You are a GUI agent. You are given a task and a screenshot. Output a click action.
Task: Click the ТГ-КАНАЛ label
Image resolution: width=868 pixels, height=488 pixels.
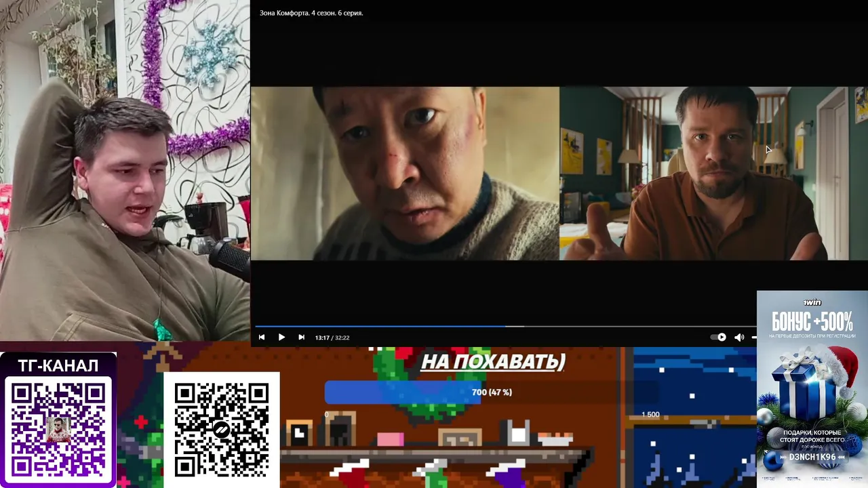click(58, 366)
